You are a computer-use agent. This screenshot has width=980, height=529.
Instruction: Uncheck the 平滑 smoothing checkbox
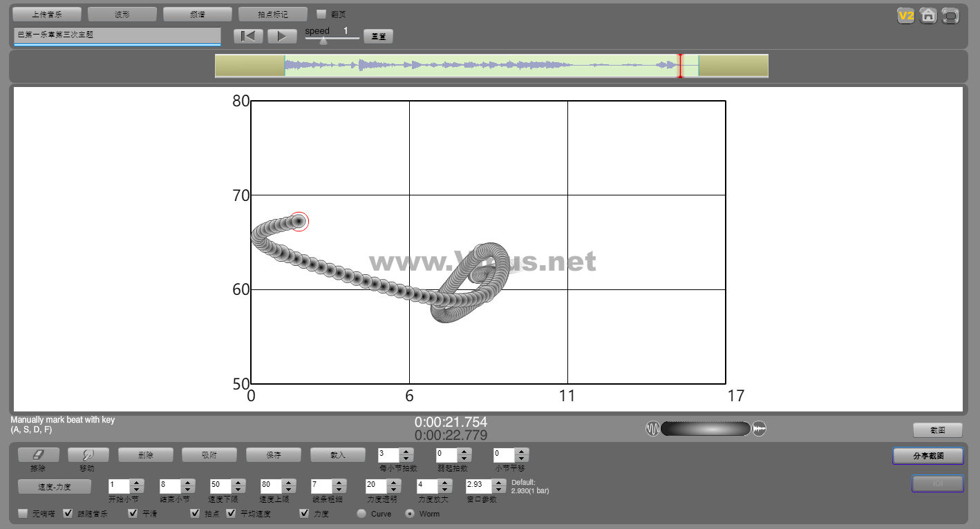(133, 513)
